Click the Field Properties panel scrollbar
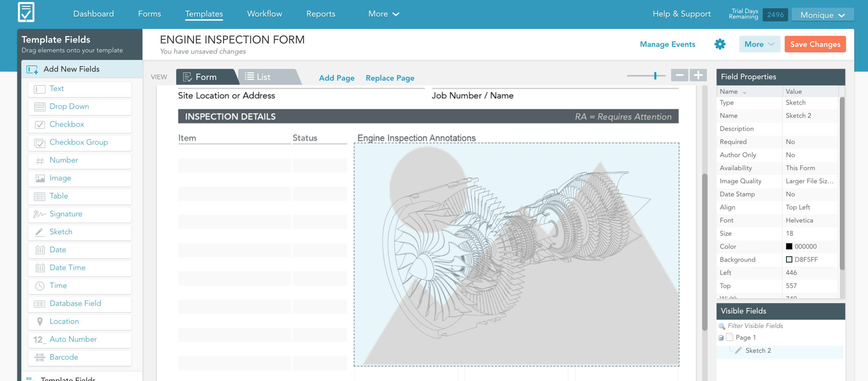Screen dimensions: 868x381 (x=842, y=184)
